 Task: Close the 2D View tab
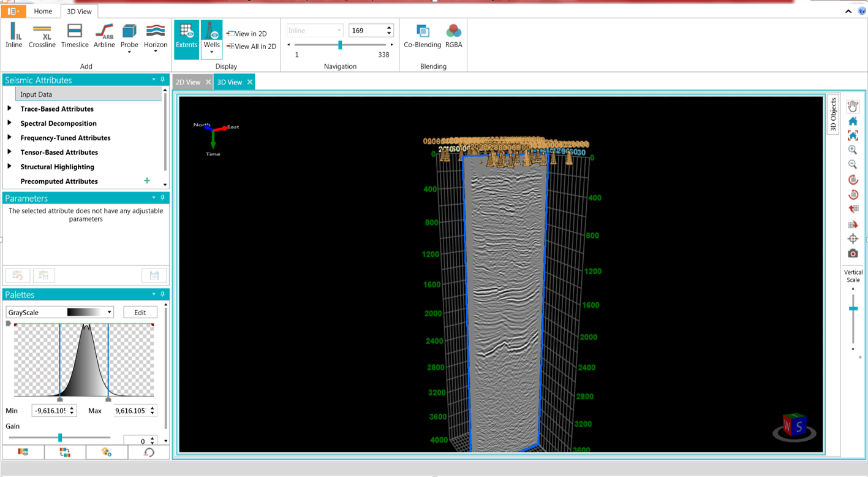[208, 82]
